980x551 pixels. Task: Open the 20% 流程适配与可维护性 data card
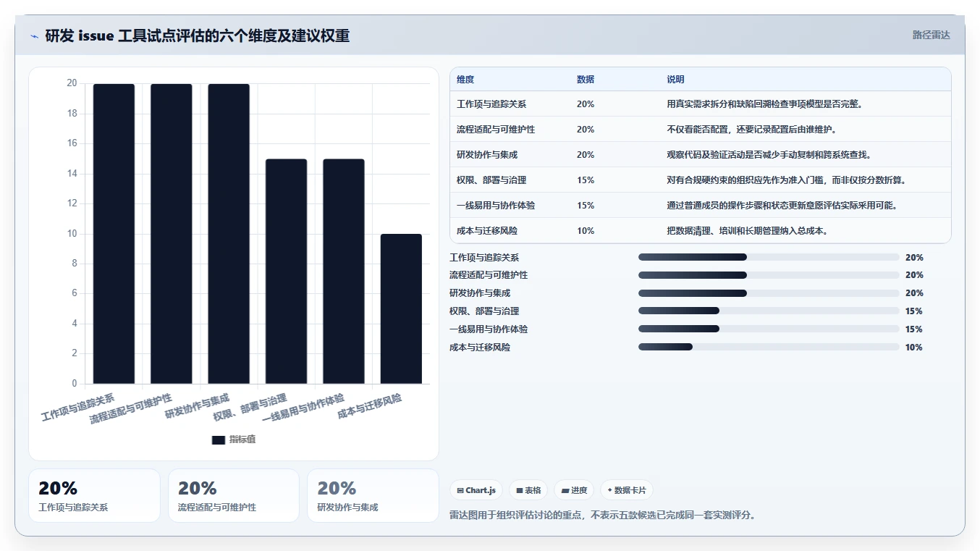pyautogui.click(x=233, y=495)
